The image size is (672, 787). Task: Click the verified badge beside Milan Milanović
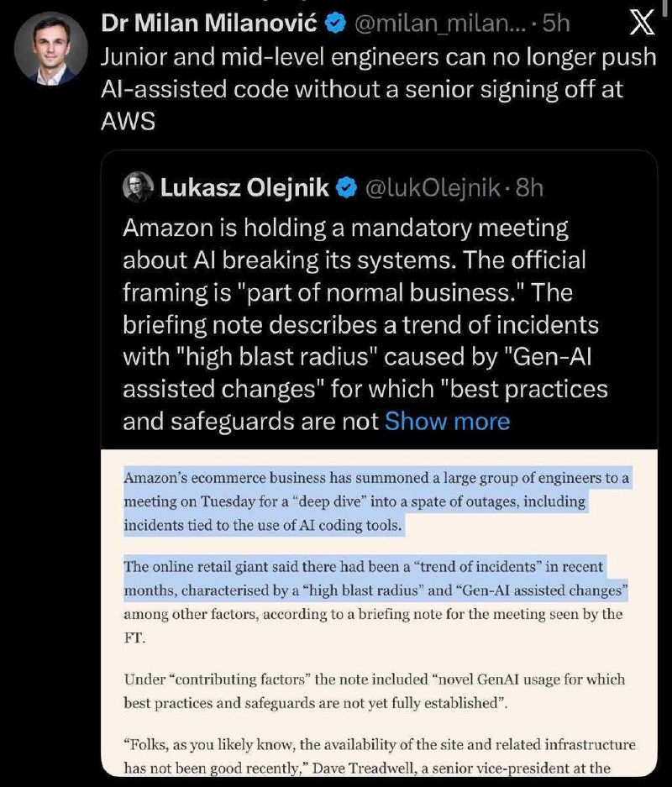click(335, 24)
